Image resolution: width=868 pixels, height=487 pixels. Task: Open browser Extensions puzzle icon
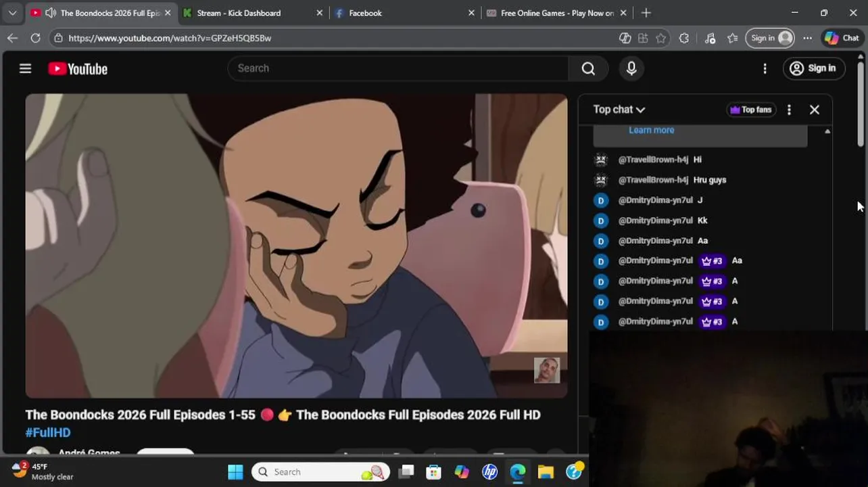coord(684,39)
